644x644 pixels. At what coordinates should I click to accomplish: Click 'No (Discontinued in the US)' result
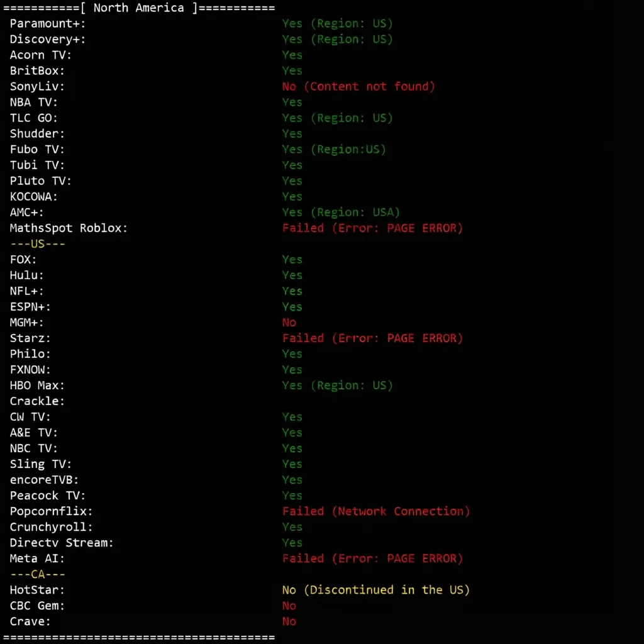[x=376, y=590]
